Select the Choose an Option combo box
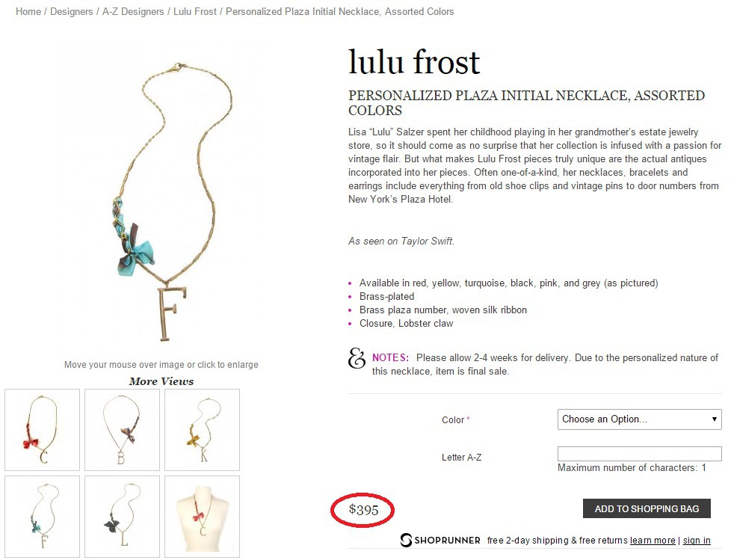 [x=639, y=419]
